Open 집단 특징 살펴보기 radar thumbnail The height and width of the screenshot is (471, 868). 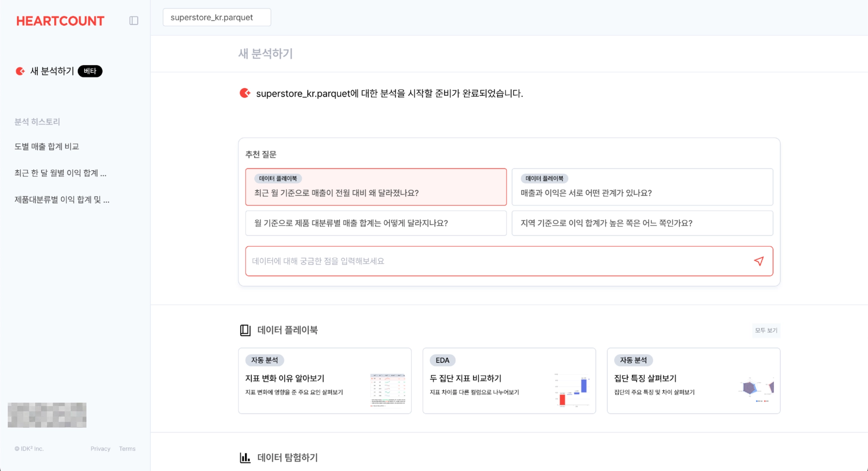[757, 388]
